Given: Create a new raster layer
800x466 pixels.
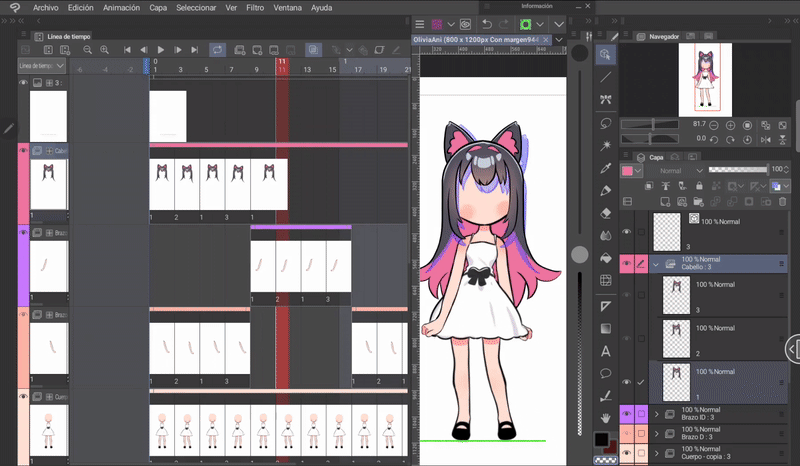Looking at the screenshot, I should [665, 202].
